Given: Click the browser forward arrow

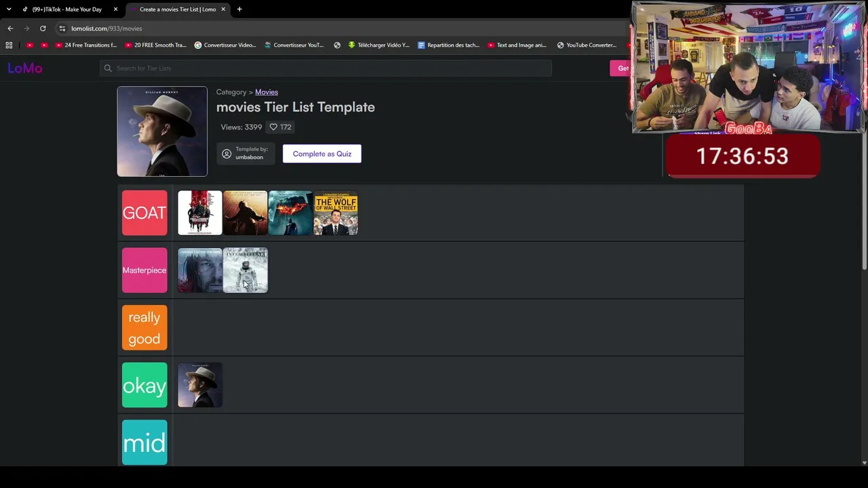Looking at the screenshot, I should coord(26,28).
